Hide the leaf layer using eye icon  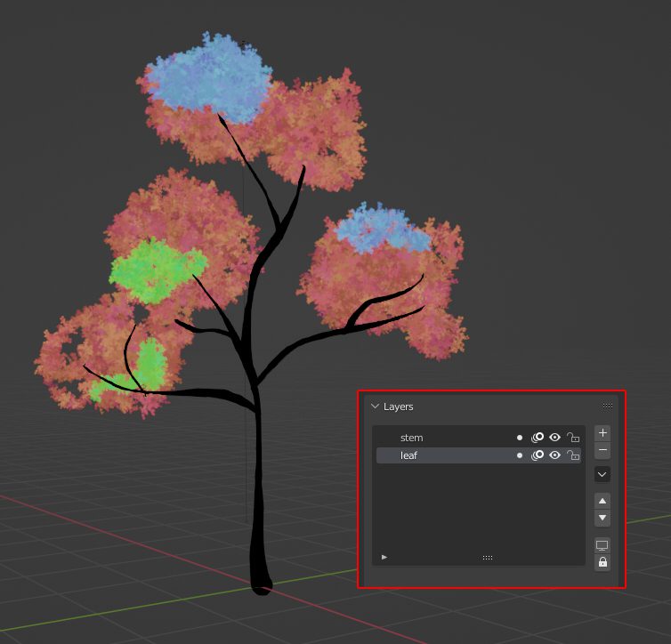[555, 455]
